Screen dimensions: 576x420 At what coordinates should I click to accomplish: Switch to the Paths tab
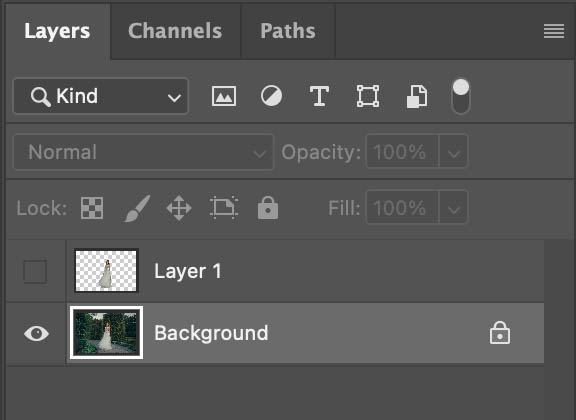point(288,30)
